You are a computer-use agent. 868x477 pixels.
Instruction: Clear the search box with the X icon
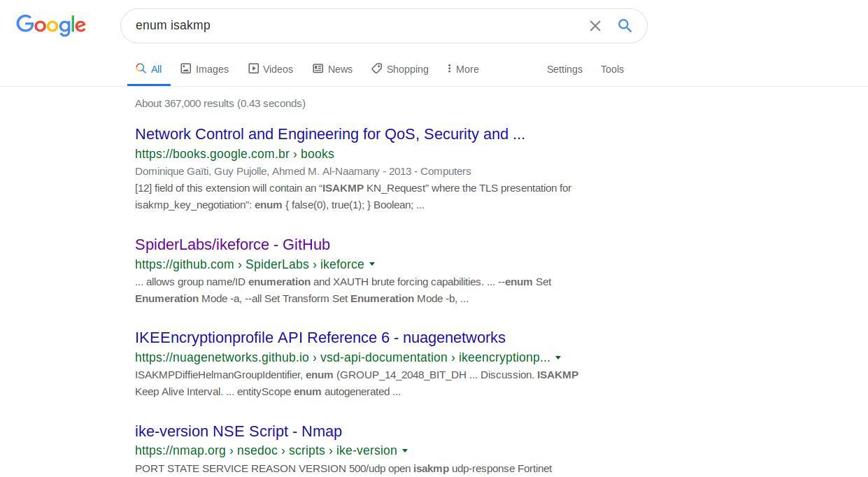(x=595, y=26)
